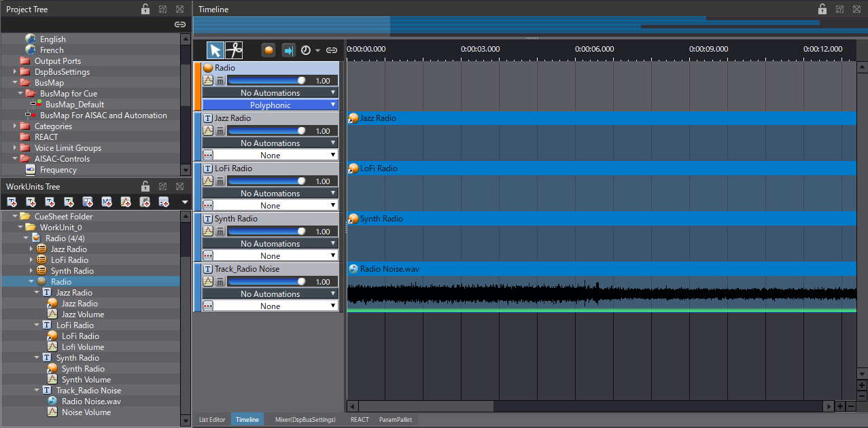The width and height of the screenshot is (868, 428).
Task: Switch to the List Editor tab
Action: coord(212,420)
